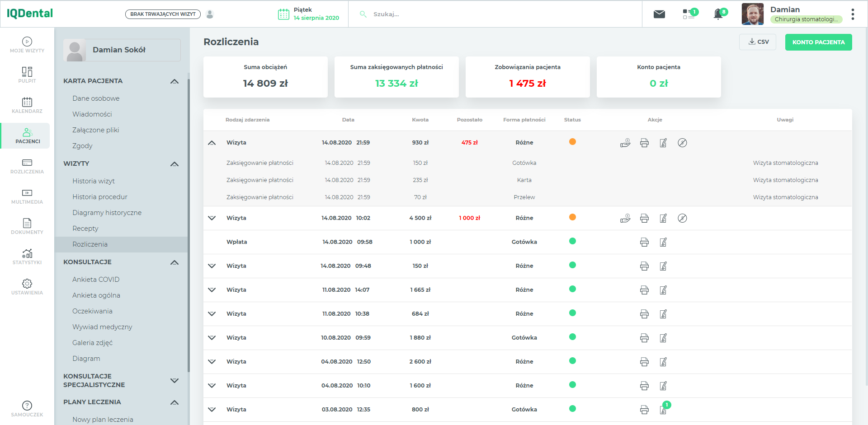Click orange status dot of 4 500 zł visit
Viewport: 868px width, 425px height.
point(572,217)
